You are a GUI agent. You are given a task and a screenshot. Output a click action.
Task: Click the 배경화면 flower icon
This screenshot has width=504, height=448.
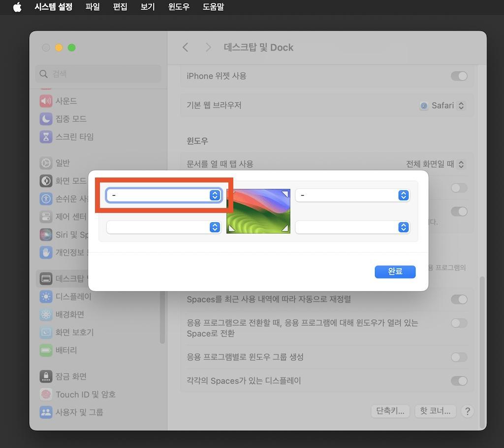(46, 314)
